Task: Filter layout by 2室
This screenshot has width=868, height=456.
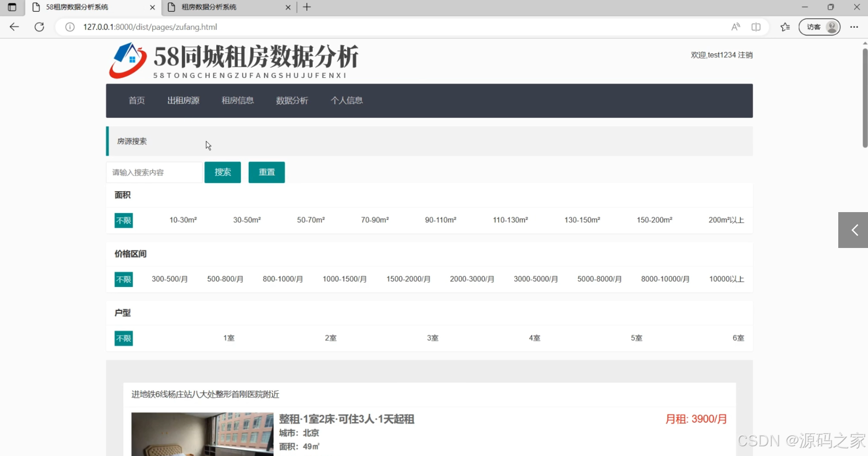Action: pos(331,338)
